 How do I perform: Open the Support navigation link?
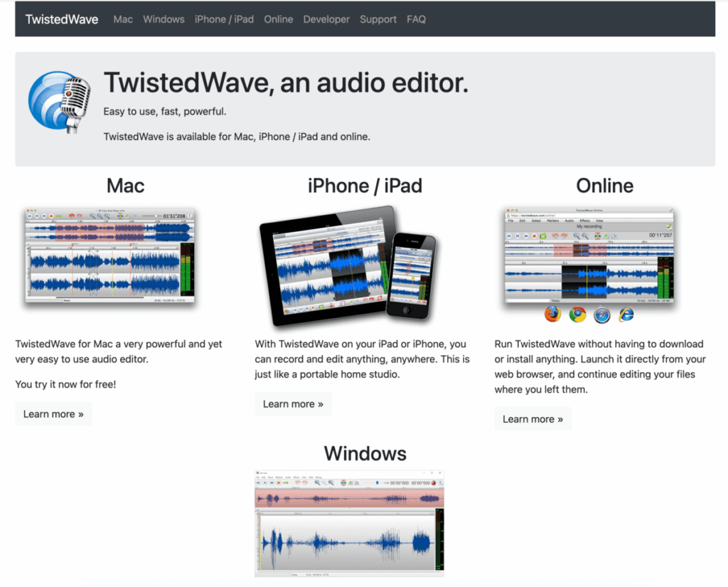pos(378,19)
